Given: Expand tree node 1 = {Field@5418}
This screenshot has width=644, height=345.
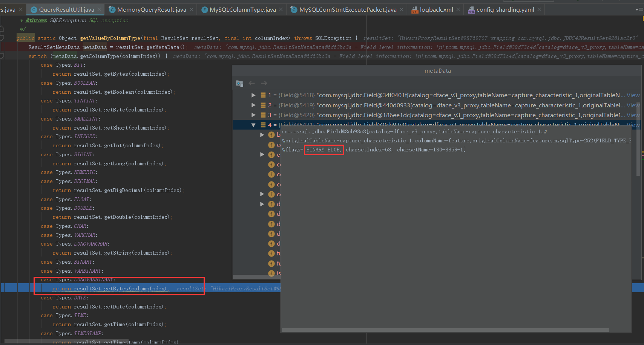Looking at the screenshot, I should tap(253, 95).
